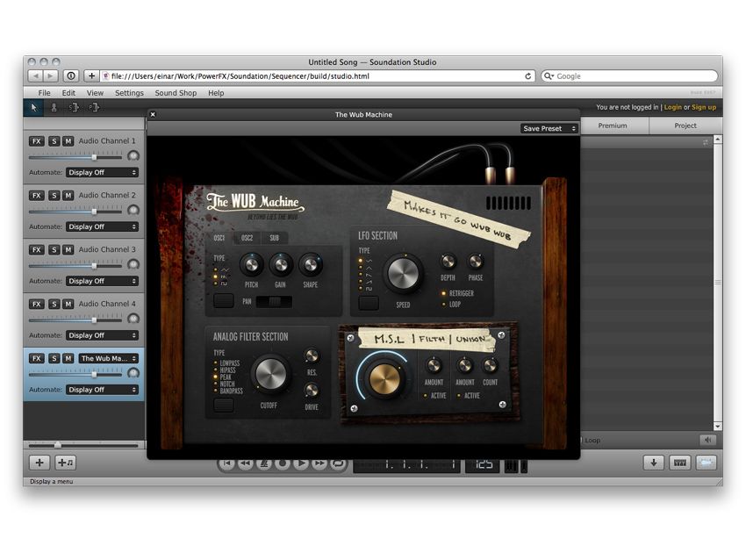Click the Login link
746x560 pixels.
[674, 106]
